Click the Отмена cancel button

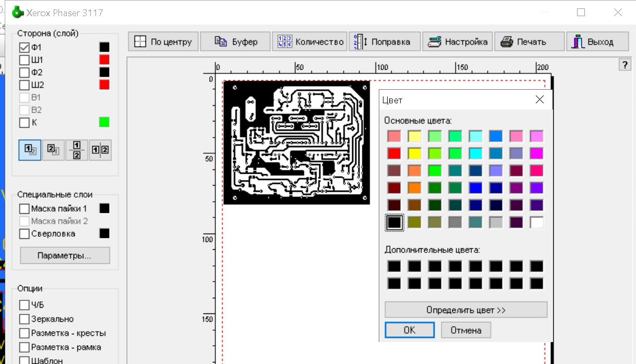click(466, 330)
